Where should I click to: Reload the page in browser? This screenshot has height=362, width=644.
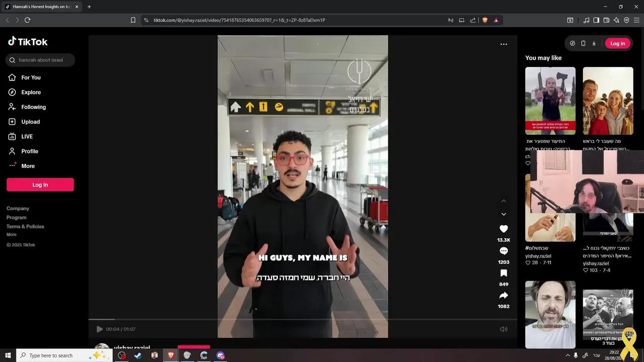pos(27,20)
